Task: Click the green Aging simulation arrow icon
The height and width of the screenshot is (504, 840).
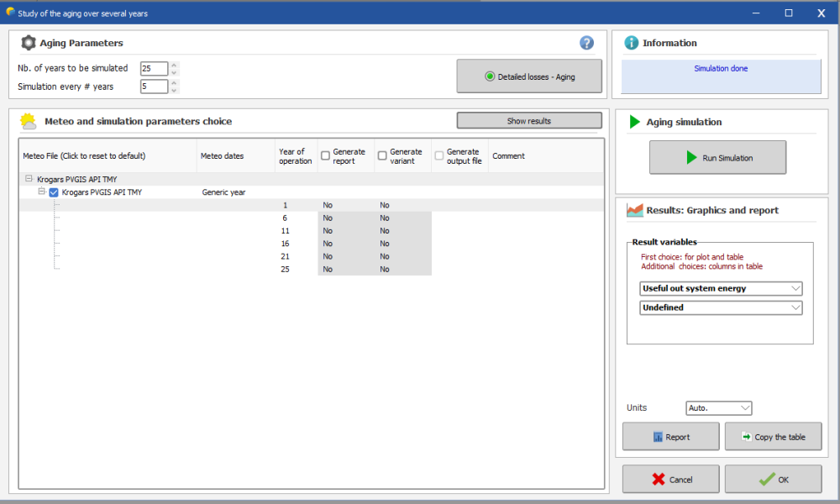Action: coord(634,122)
